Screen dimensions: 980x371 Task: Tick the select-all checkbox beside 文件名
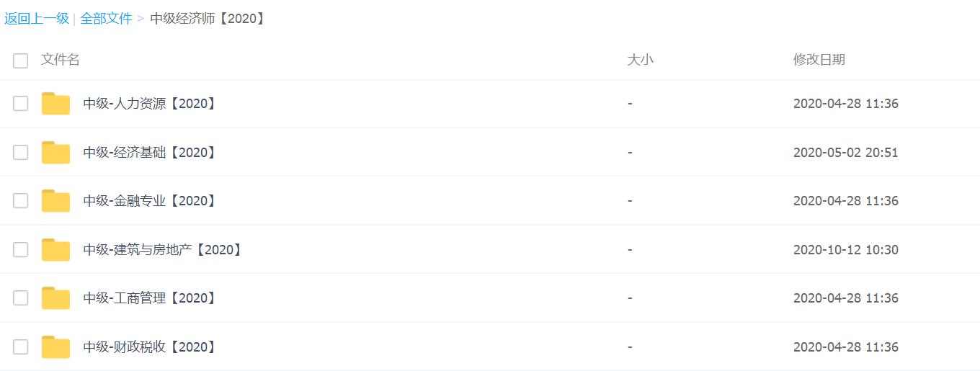(x=20, y=61)
